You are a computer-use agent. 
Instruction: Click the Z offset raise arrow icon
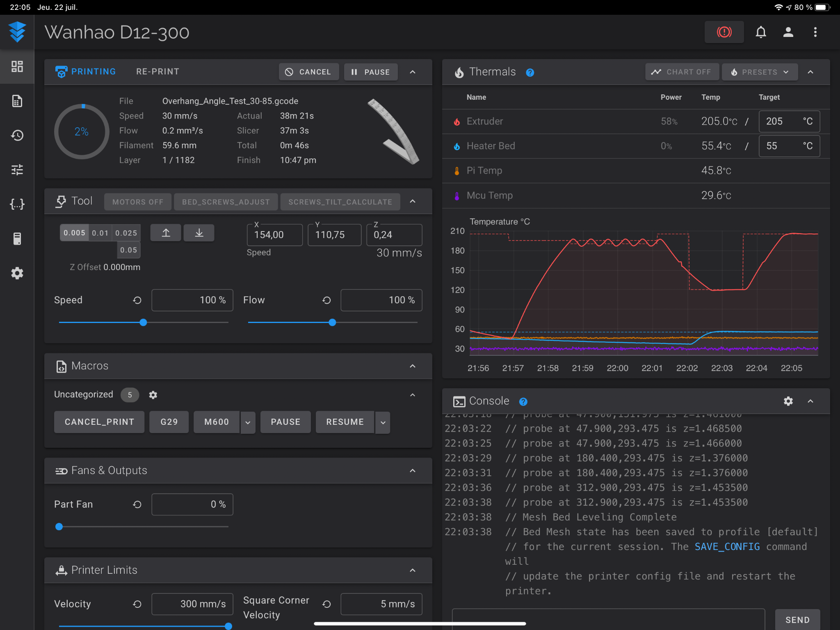[166, 233]
